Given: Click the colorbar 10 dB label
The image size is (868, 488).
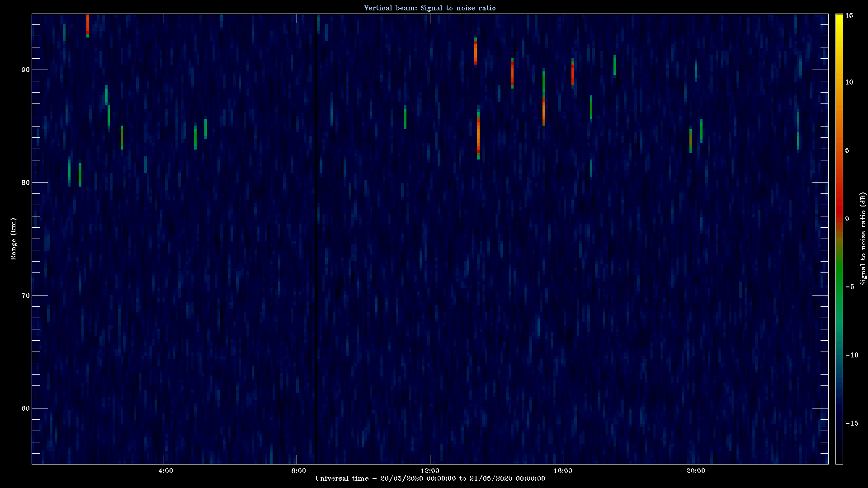Looking at the screenshot, I should (x=849, y=82).
